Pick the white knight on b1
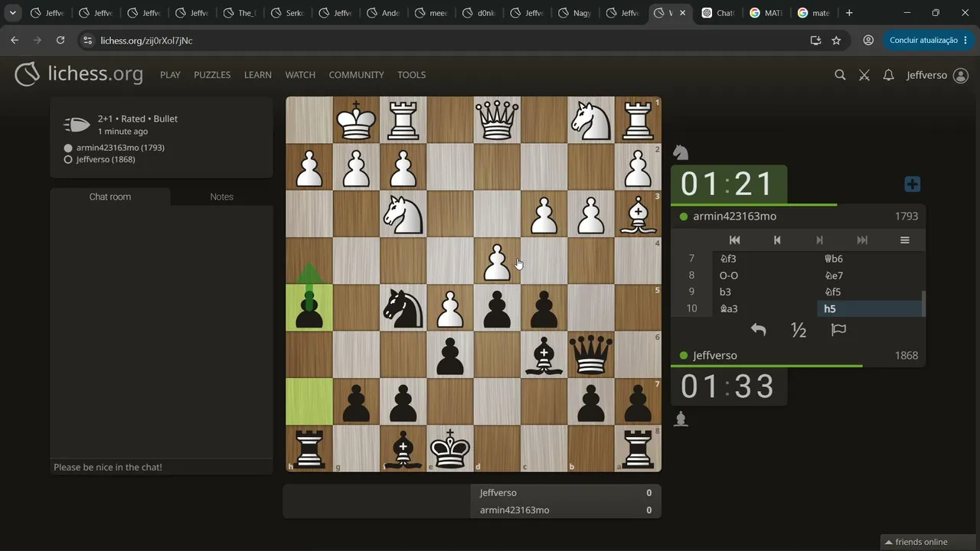Viewport: 980px width, 551px height. (x=591, y=120)
